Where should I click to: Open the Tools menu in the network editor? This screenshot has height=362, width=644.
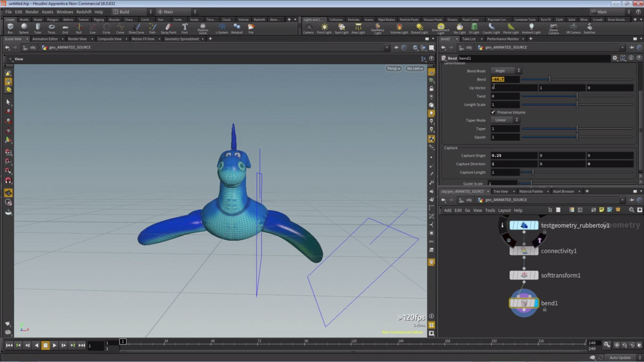pyautogui.click(x=490, y=210)
